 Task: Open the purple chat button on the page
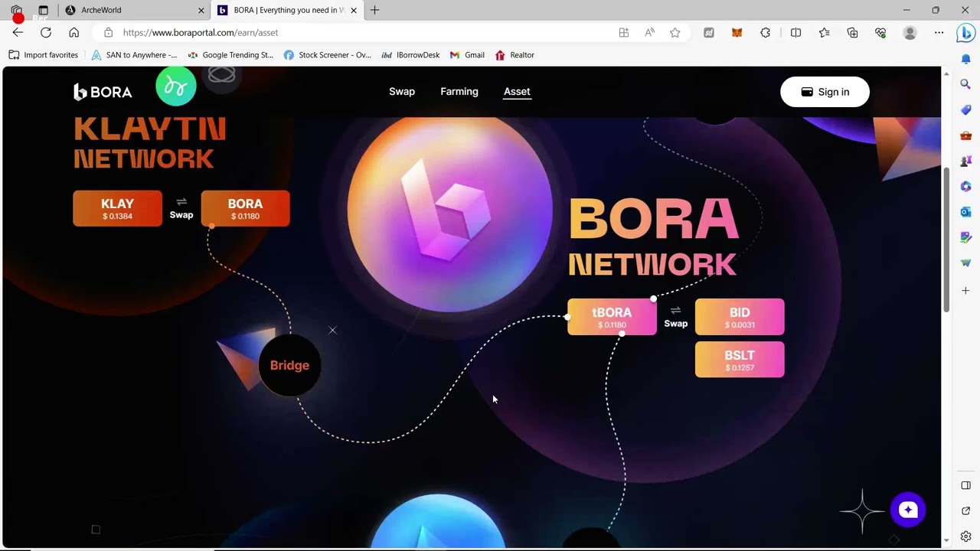pyautogui.click(x=908, y=510)
